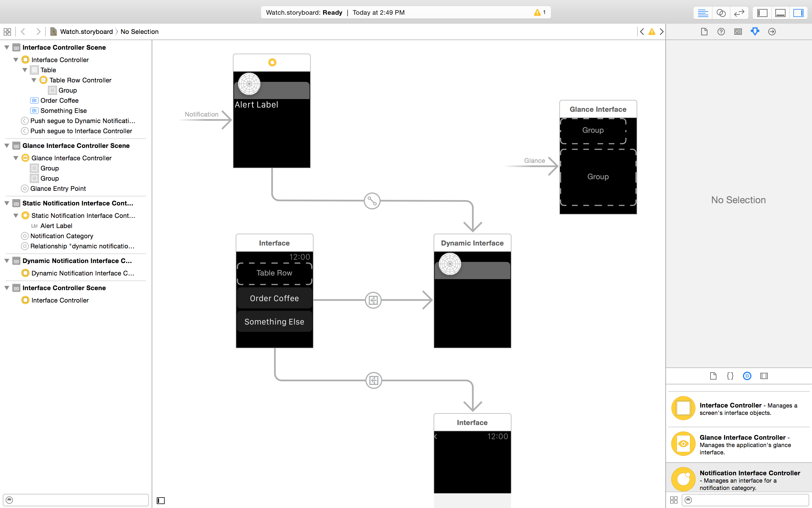Collapse the Table item in the outline
Screen dimensions: 812x508
point(25,70)
